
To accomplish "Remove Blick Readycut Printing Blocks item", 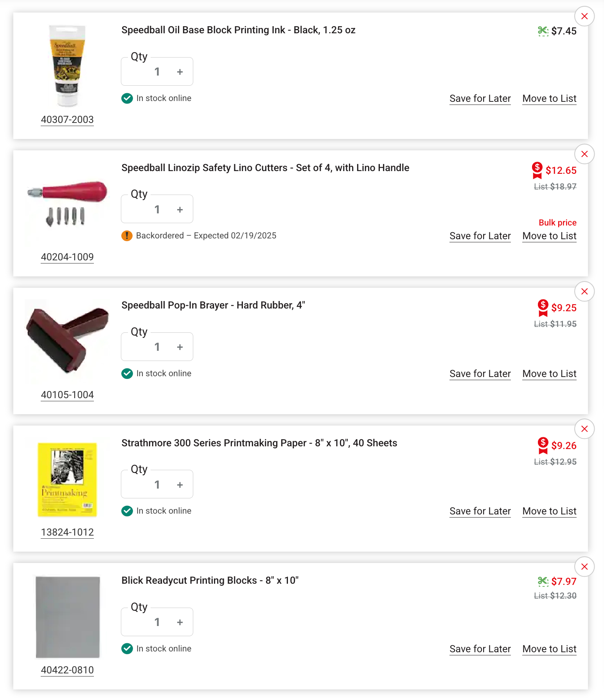I will coord(584,567).
